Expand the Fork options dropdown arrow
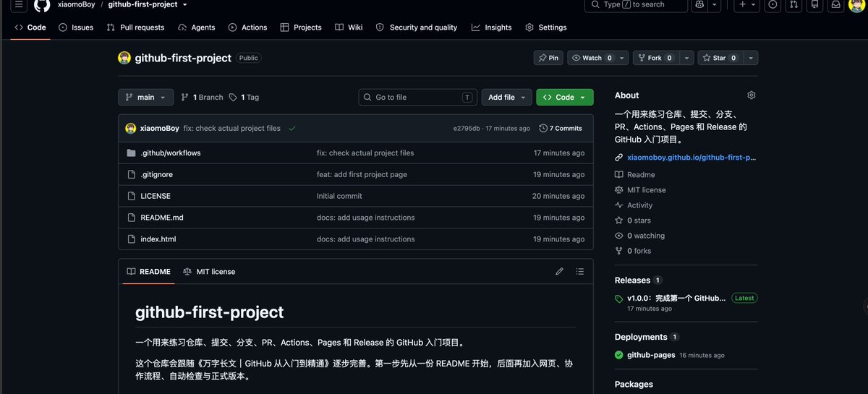Viewport: 868px width, 394px height. pyautogui.click(x=686, y=58)
